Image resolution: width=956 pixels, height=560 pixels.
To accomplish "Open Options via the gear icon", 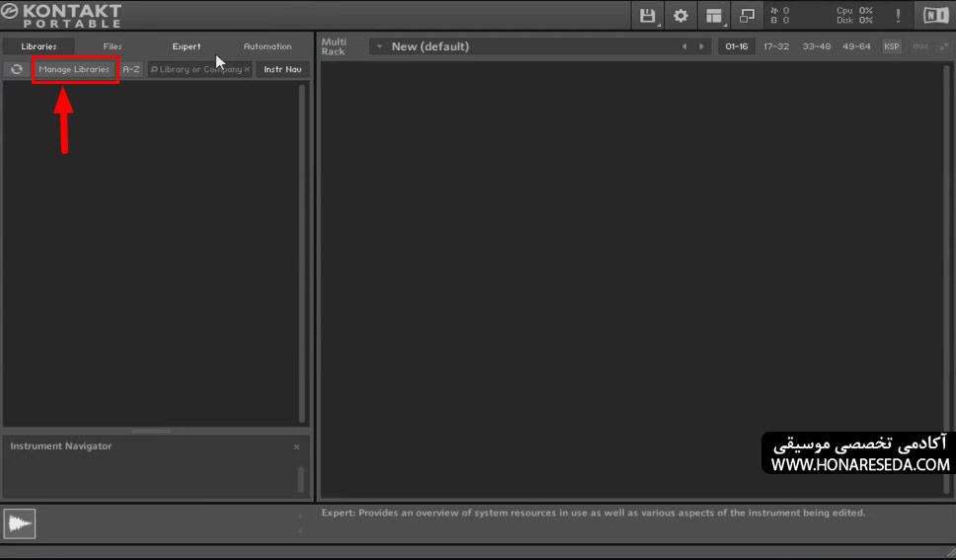I will coord(680,15).
